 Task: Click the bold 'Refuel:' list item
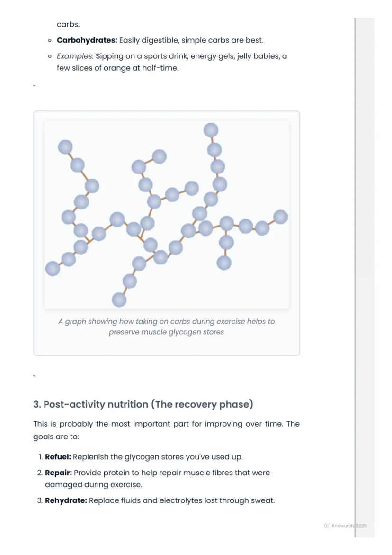click(58, 457)
